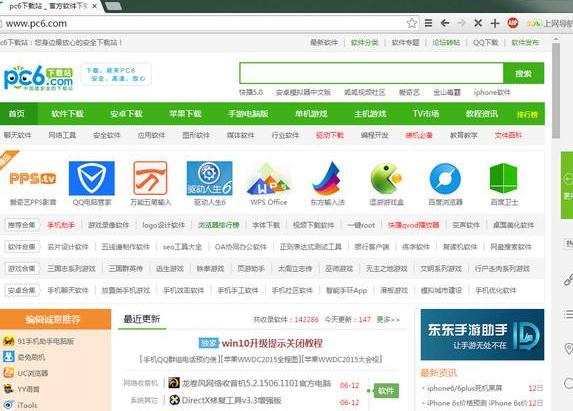Open the browser hamburger menu
The image size is (573, 411).
tap(428, 23)
